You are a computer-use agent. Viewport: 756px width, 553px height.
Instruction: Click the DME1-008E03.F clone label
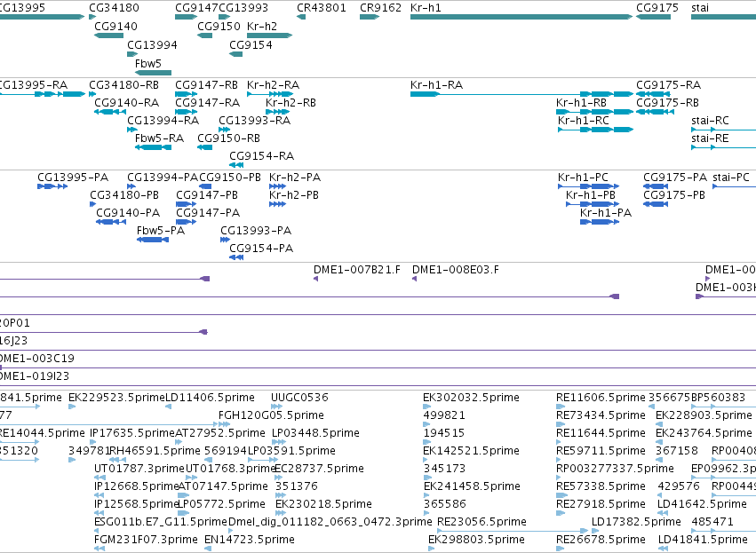[x=456, y=270]
